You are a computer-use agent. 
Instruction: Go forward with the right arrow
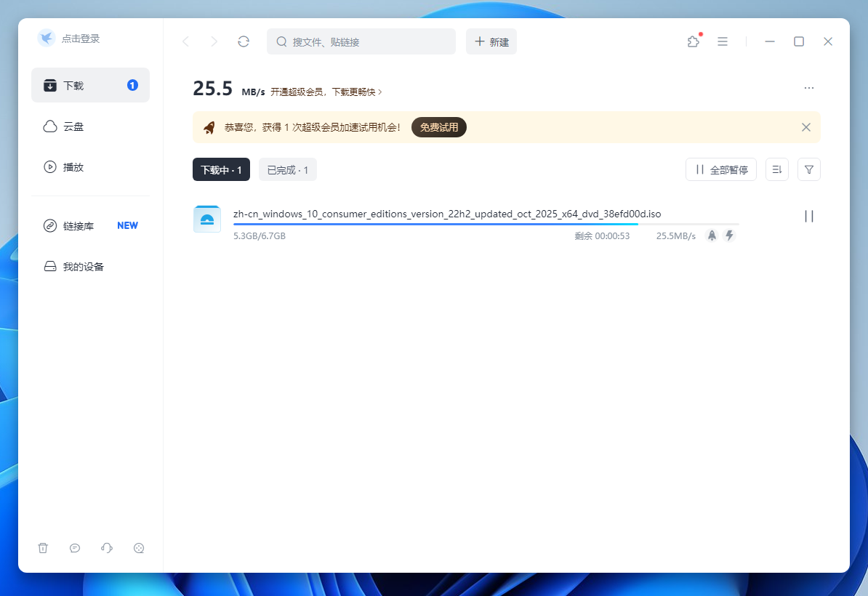pos(214,41)
